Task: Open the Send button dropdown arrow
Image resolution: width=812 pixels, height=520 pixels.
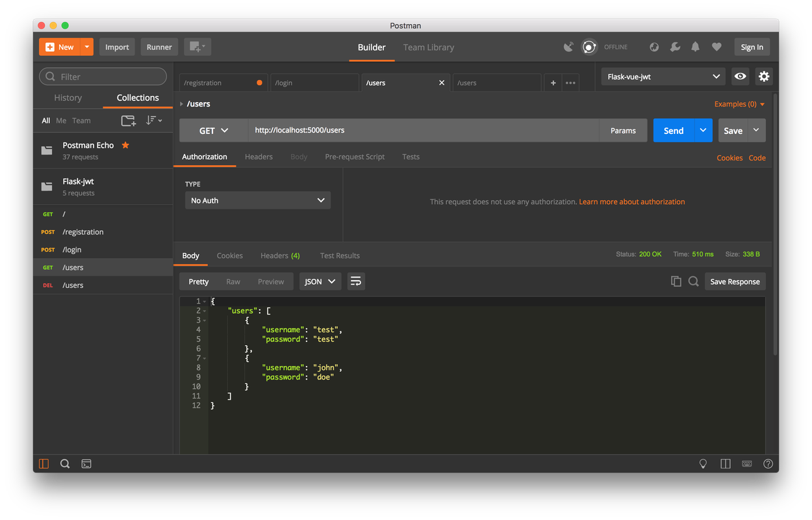Action: click(703, 131)
